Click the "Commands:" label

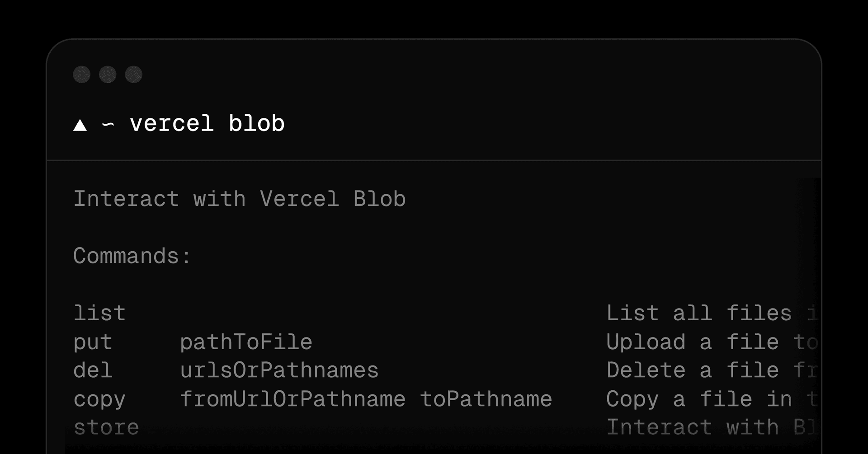132,256
